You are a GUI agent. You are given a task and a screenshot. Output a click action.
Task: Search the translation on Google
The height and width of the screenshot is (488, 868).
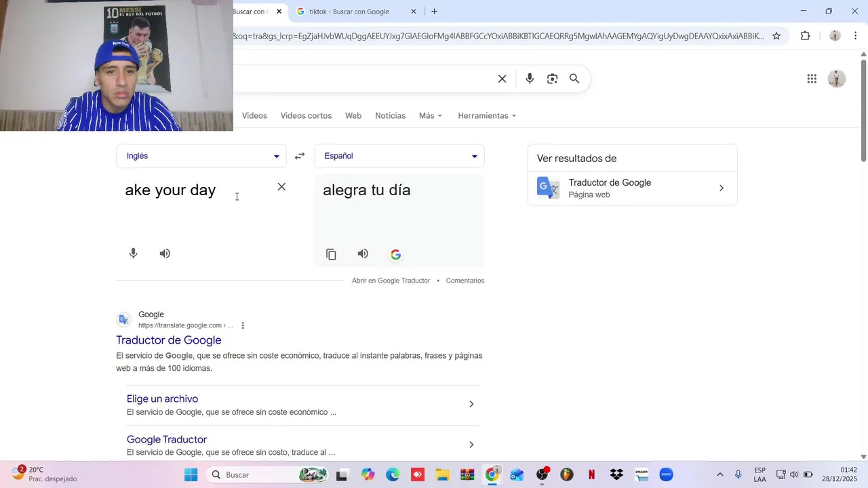395,254
